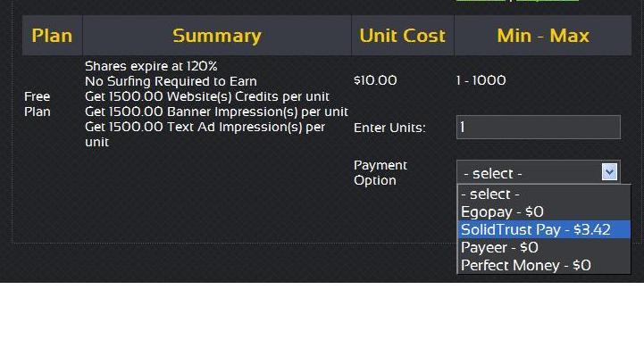644x364 pixels.
Task: Choose 'SolidTrust Pay - $3.42' option
Action: point(544,229)
